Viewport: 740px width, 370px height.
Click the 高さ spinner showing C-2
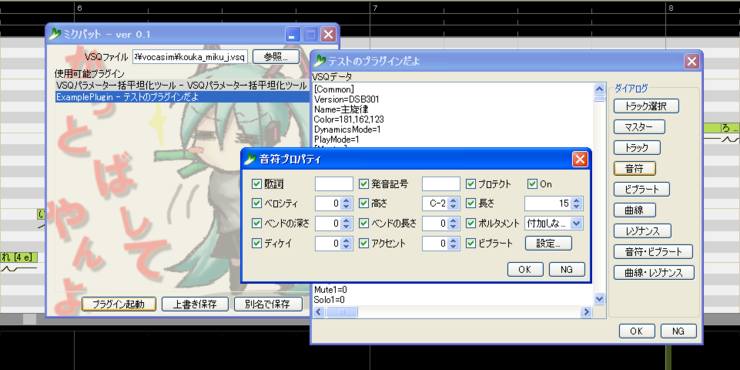(441, 203)
